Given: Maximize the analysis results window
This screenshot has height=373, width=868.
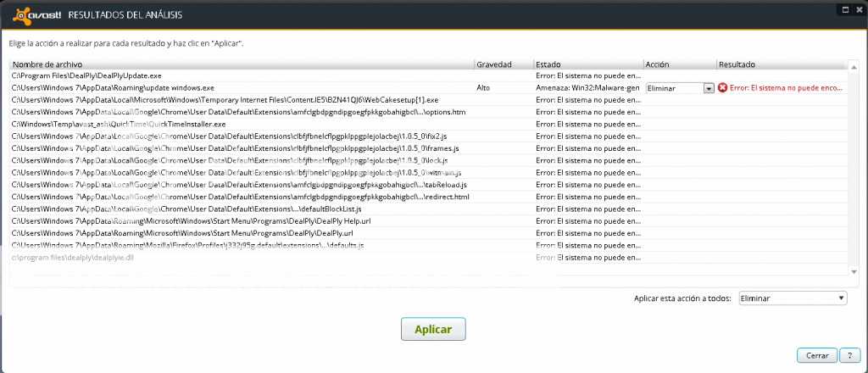Looking at the screenshot, I should 844,9.
